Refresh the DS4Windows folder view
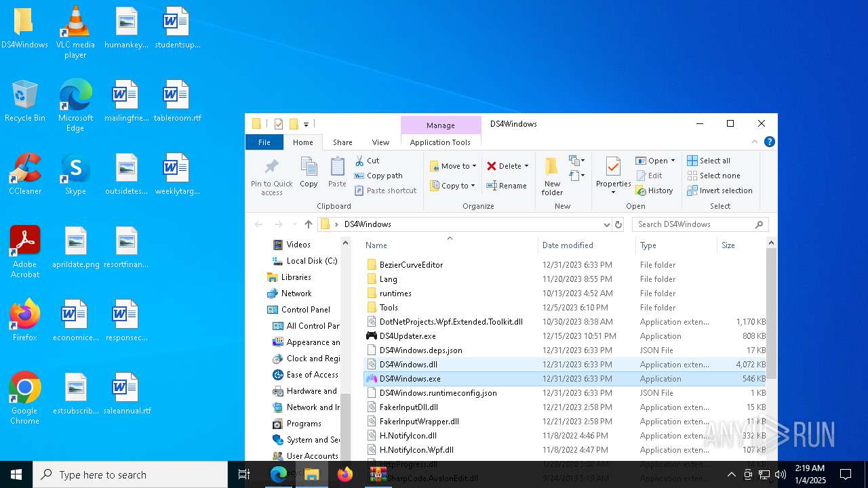868x488 pixels. [618, 224]
